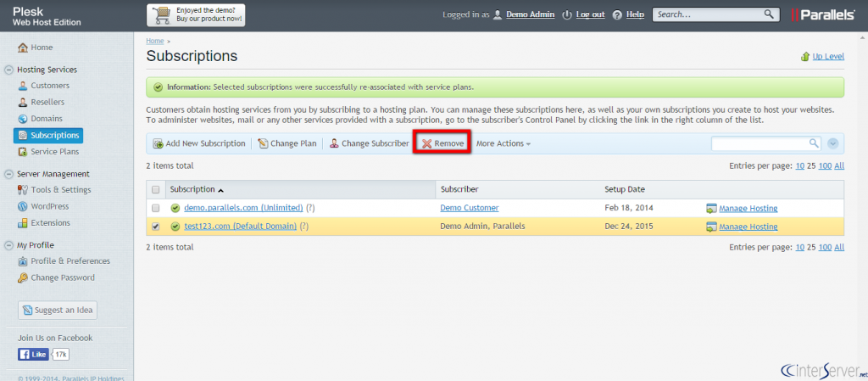Click the Resellers person icon

coord(23,103)
